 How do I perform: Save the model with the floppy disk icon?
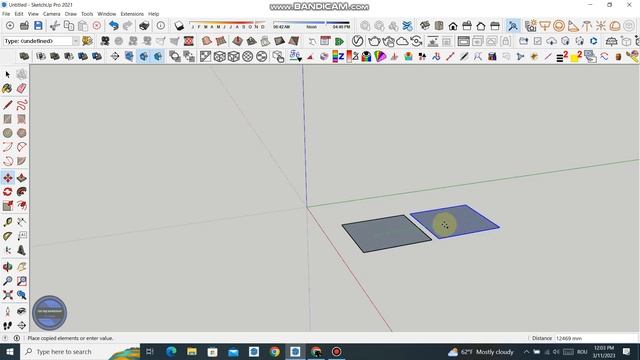tap(38, 26)
